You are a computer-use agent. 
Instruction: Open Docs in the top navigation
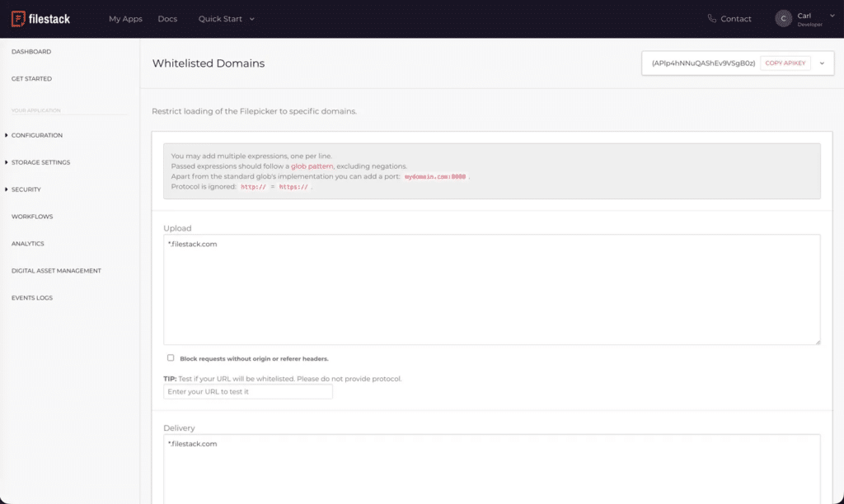(167, 19)
